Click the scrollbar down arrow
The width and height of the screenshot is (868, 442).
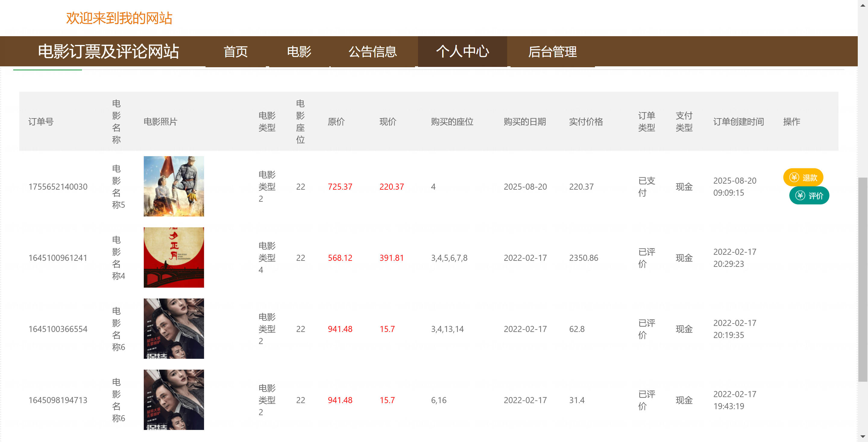[863, 437]
